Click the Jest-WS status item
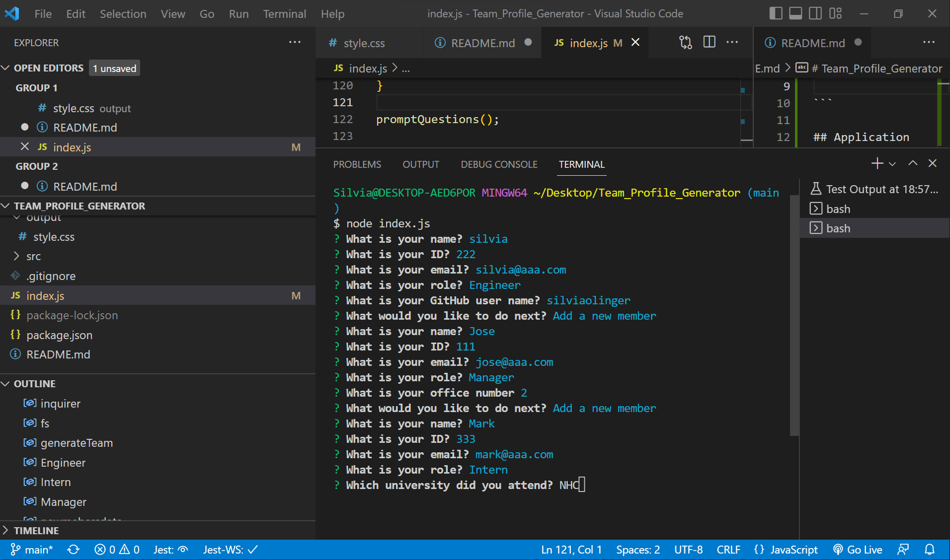This screenshot has width=950, height=560. click(231, 550)
